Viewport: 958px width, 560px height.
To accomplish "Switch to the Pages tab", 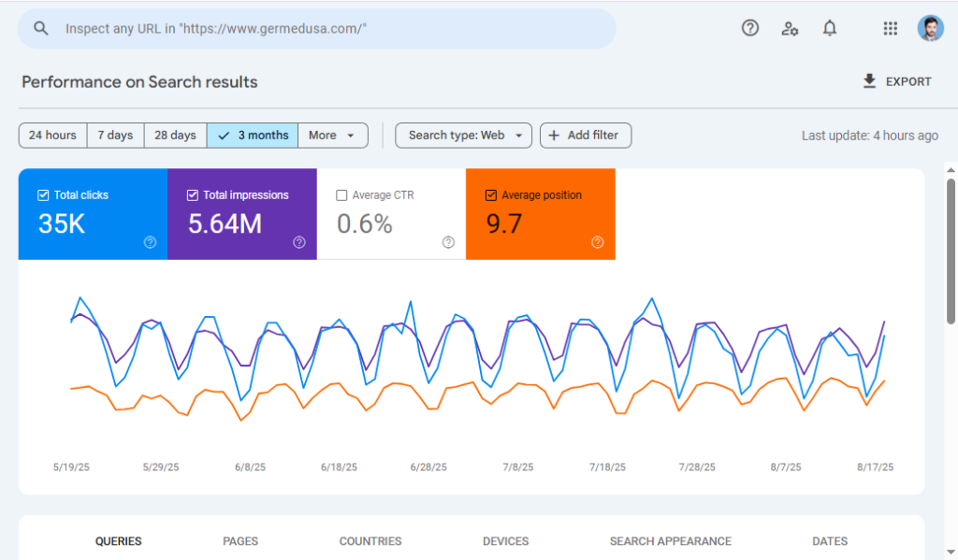I will [x=240, y=541].
